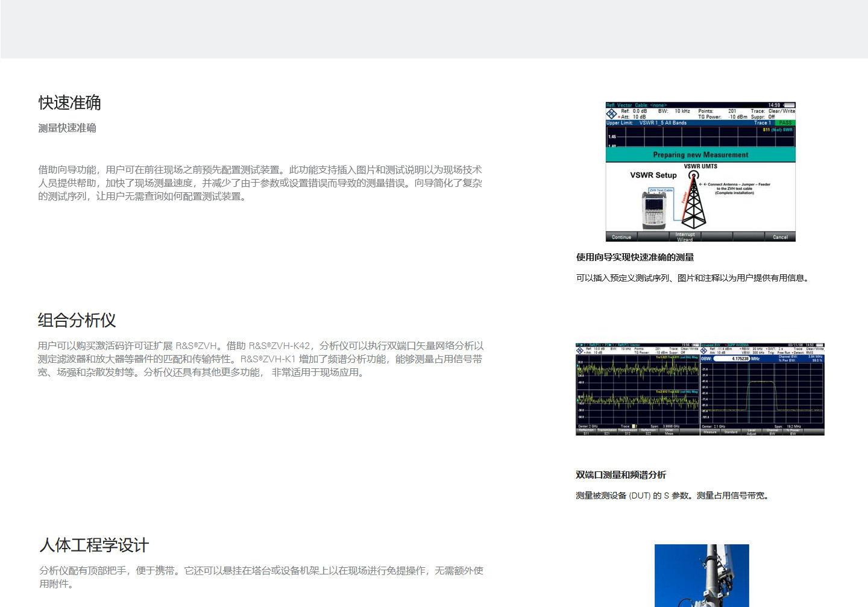The width and height of the screenshot is (868, 607).
Task: Click the 快速准确 section heading
Action: click(x=70, y=103)
